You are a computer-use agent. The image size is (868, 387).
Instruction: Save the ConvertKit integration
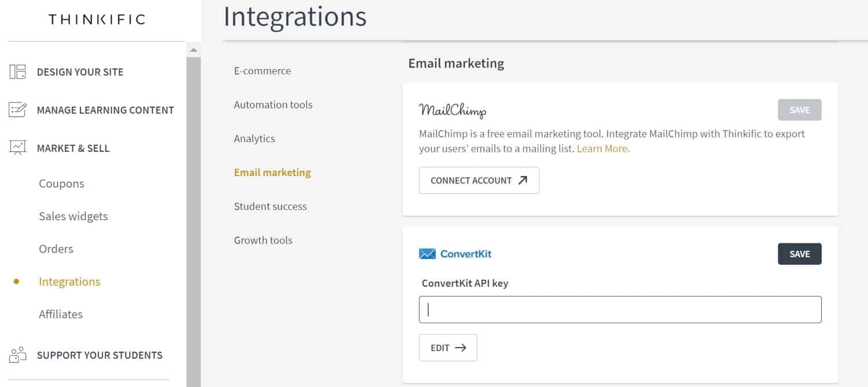click(800, 254)
